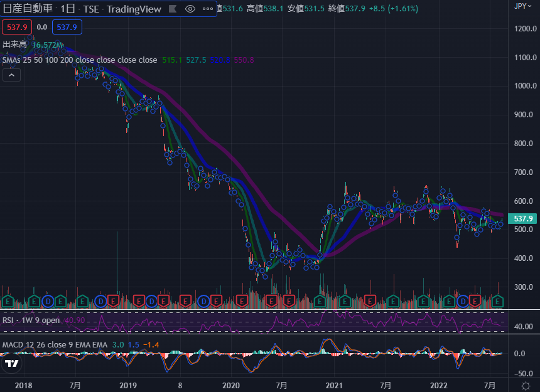Click the 300.0 price scale label

coord(524,287)
